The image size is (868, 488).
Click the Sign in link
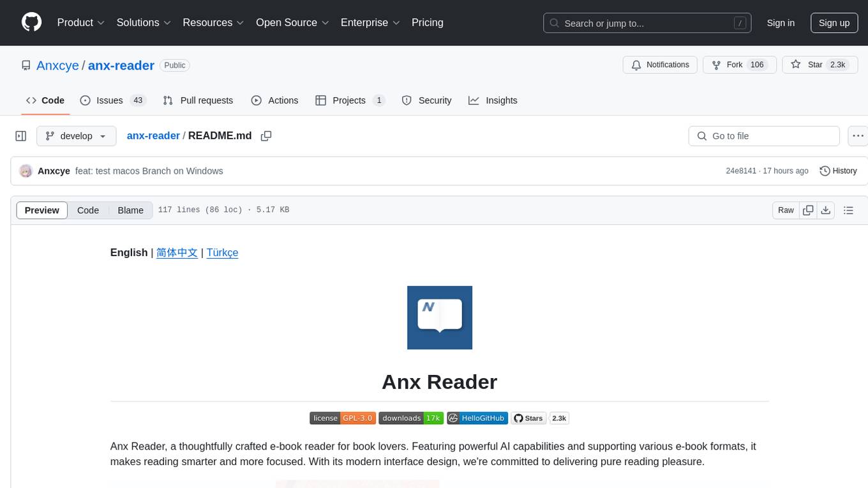point(781,23)
